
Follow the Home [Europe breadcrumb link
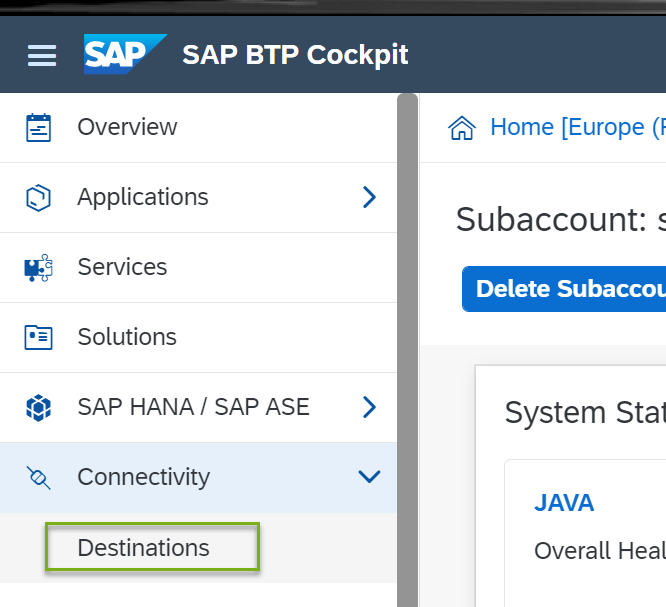578,127
